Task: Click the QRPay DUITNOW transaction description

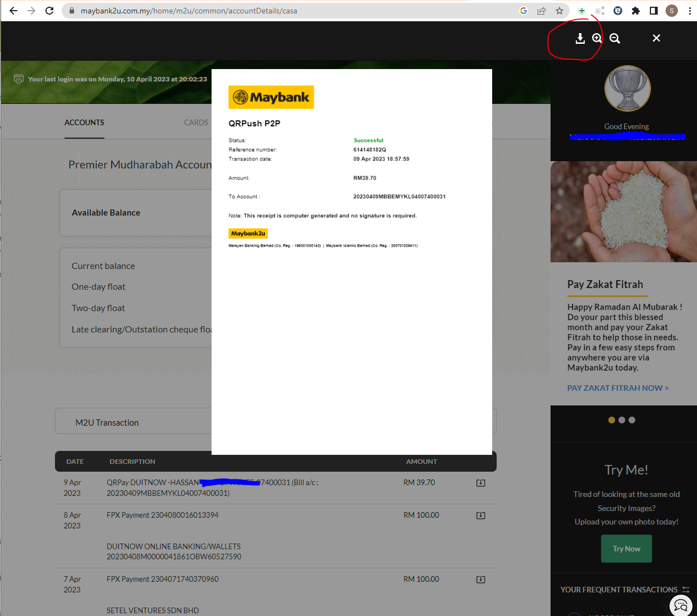Action: (213, 487)
